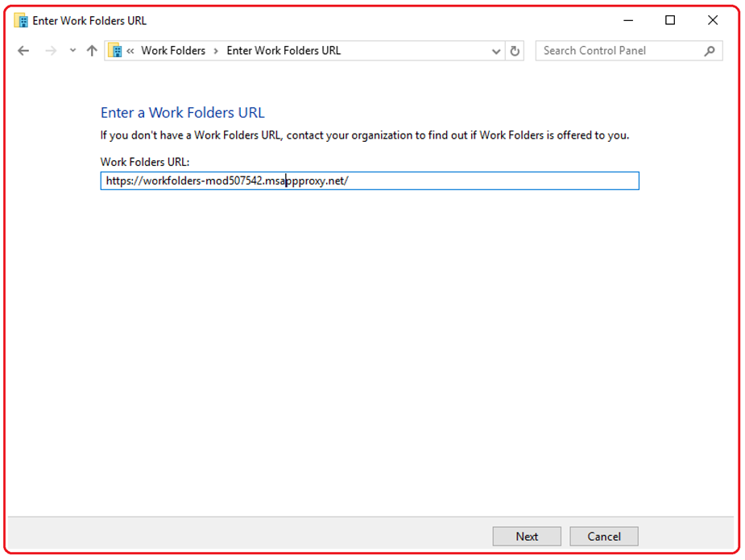The height and width of the screenshot is (560, 745).
Task: Click the 'Enter a Work Folders URL' heading
Action: pos(183,113)
